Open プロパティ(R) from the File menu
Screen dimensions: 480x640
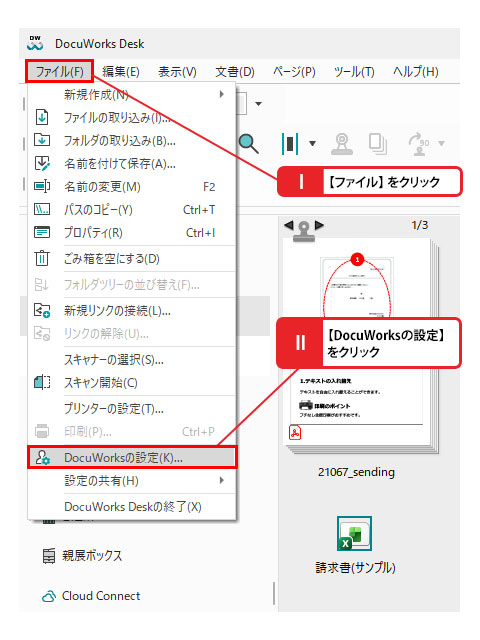[131, 233]
